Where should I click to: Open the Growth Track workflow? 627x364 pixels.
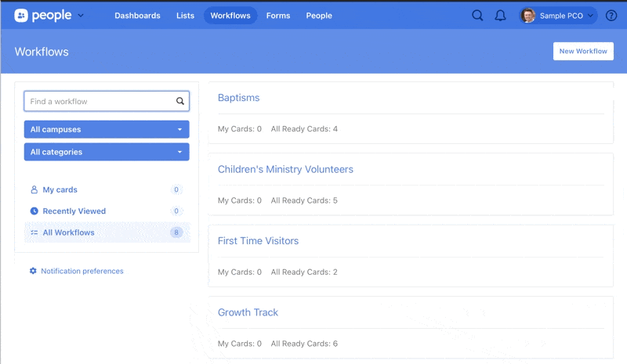coord(248,312)
